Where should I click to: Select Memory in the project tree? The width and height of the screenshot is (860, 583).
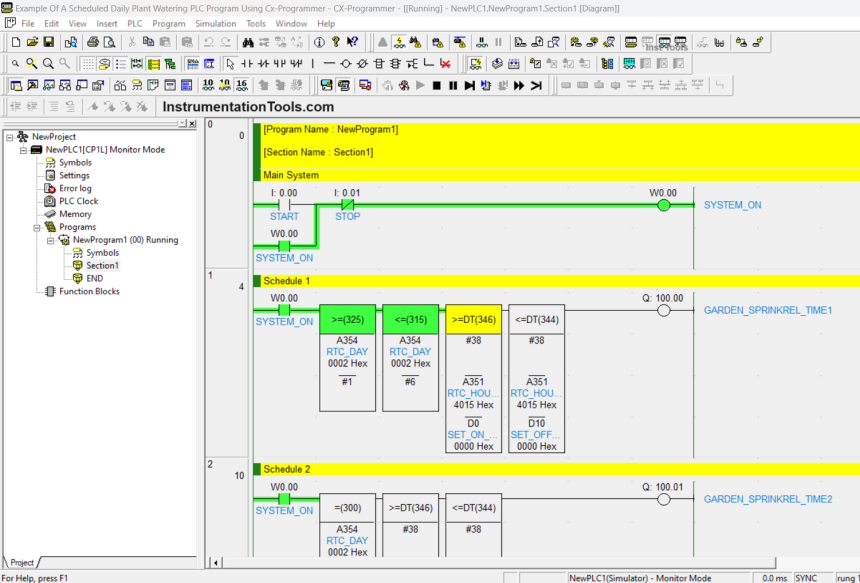75,214
